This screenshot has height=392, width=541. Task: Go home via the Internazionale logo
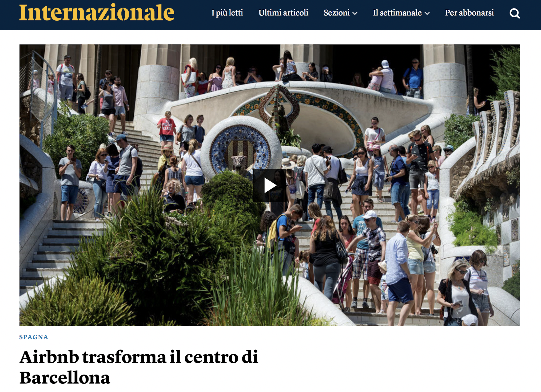click(x=97, y=12)
